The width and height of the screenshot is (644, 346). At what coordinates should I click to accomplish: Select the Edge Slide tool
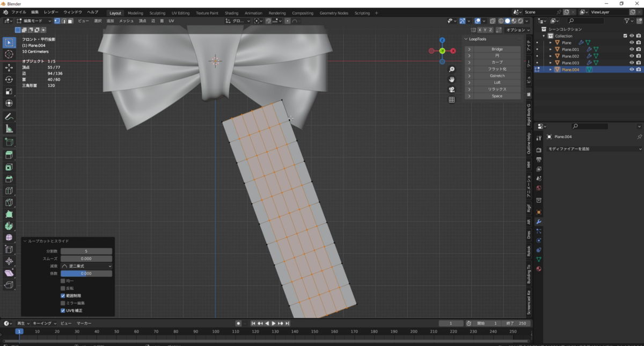click(x=9, y=250)
